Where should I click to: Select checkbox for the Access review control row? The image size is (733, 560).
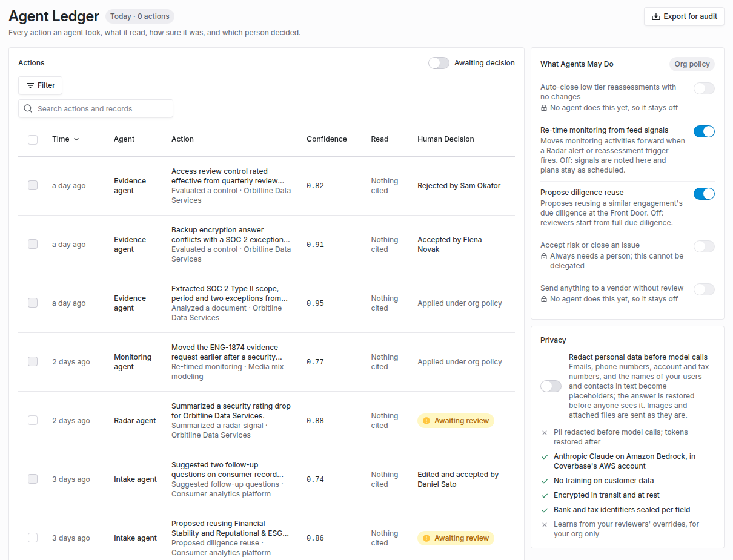coord(33,185)
